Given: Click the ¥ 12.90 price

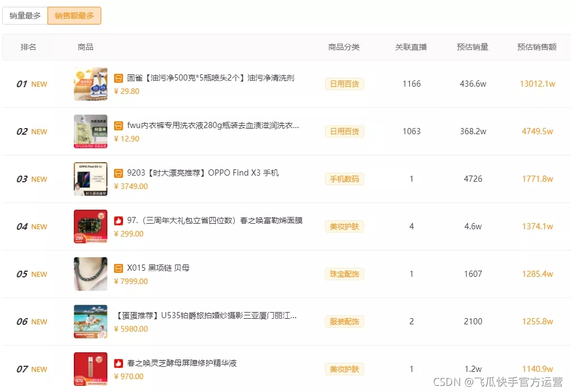Looking at the screenshot, I should click(127, 139).
